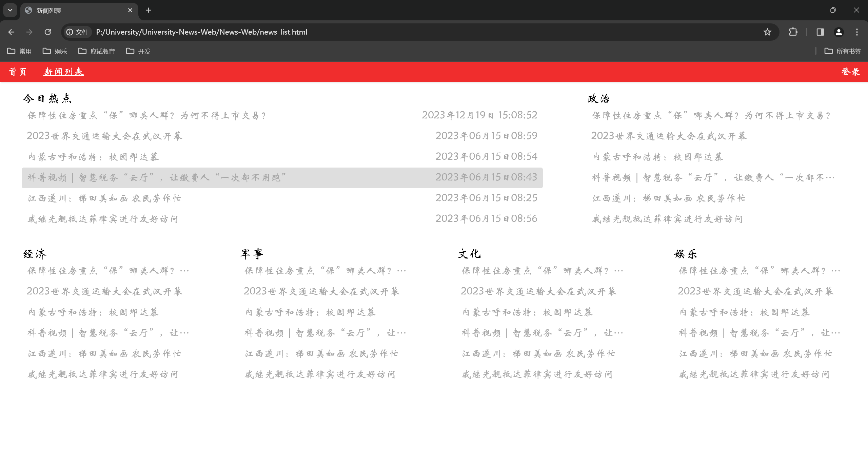Open the 所有书签 folder
This screenshot has height=464, width=868.
click(843, 51)
